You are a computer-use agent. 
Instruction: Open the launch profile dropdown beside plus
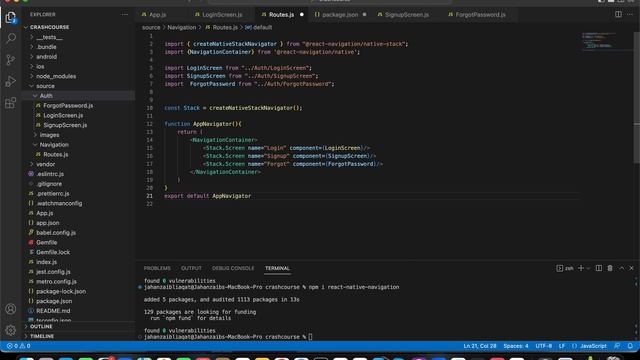(588, 268)
